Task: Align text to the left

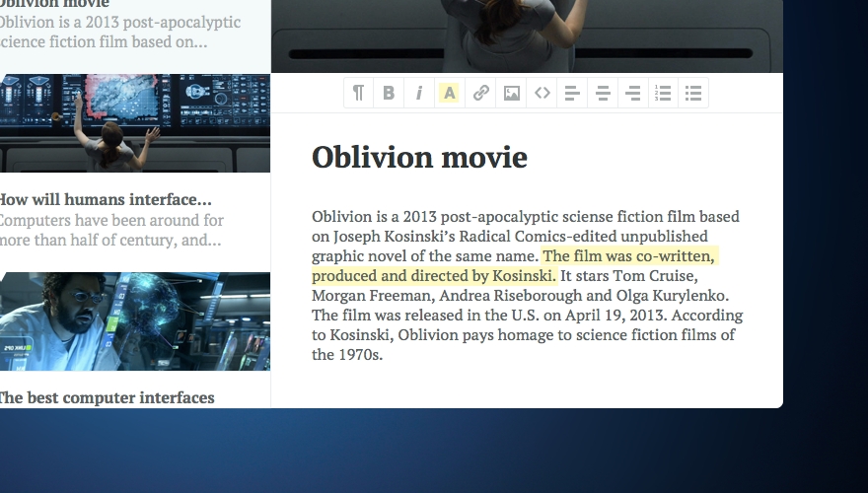Action: point(571,93)
